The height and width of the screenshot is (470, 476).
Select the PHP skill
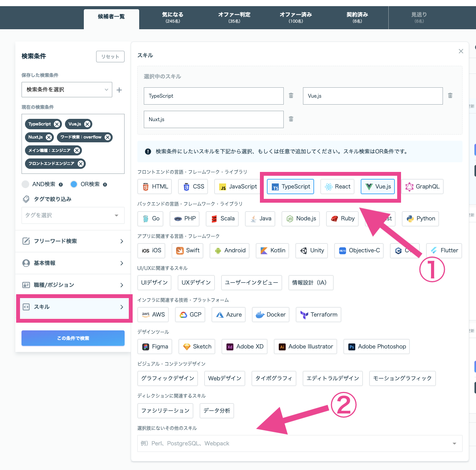[x=185, y=218]
